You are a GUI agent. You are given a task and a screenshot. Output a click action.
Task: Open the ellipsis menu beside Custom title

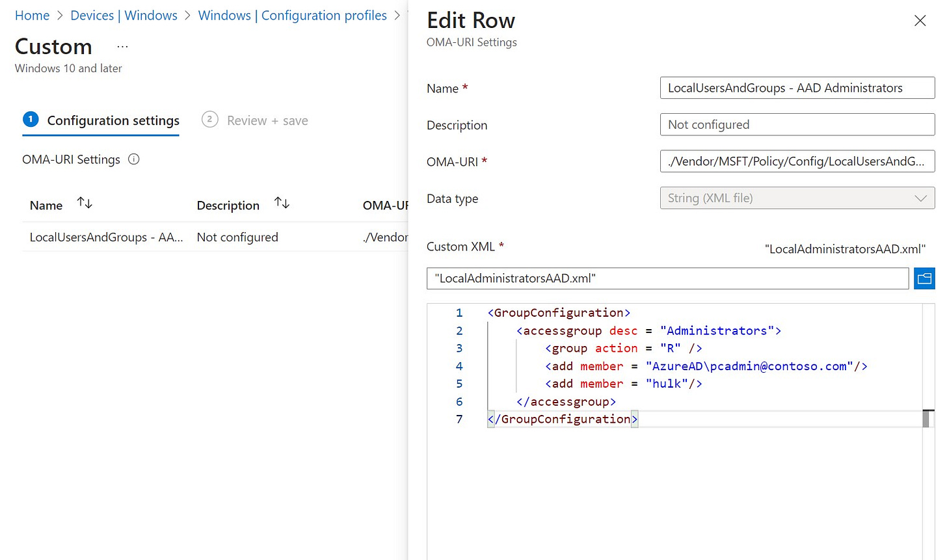point(122,46)
